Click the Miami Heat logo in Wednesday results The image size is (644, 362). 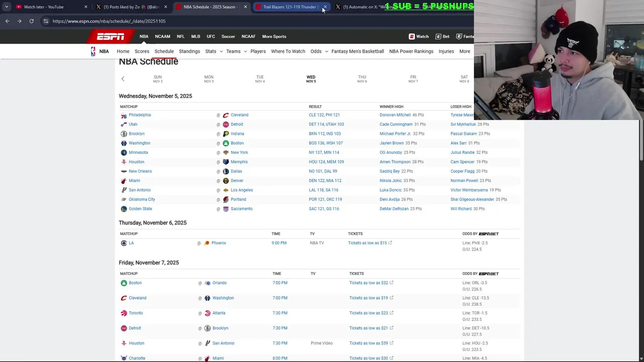(124, 180)
